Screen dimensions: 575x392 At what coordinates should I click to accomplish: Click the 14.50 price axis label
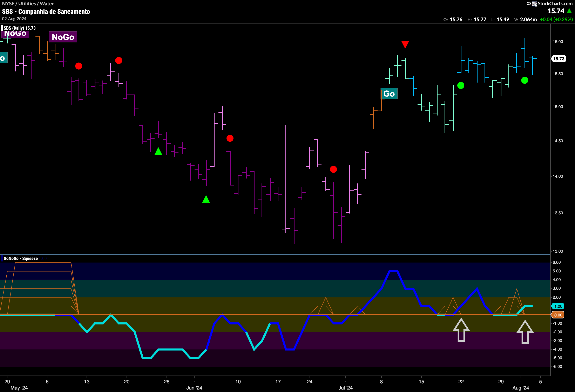point(558,141)
